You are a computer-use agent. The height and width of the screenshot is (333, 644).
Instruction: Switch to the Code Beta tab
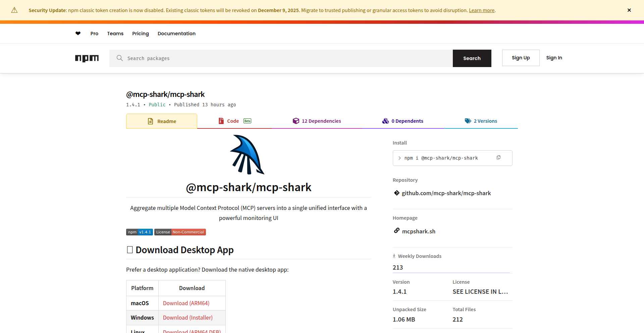[234, 121]
